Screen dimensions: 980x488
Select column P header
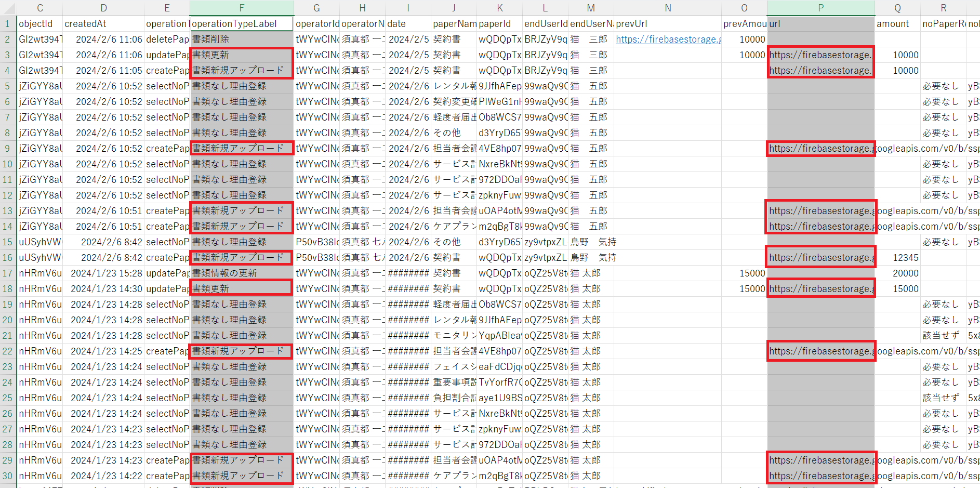point(820,8)
